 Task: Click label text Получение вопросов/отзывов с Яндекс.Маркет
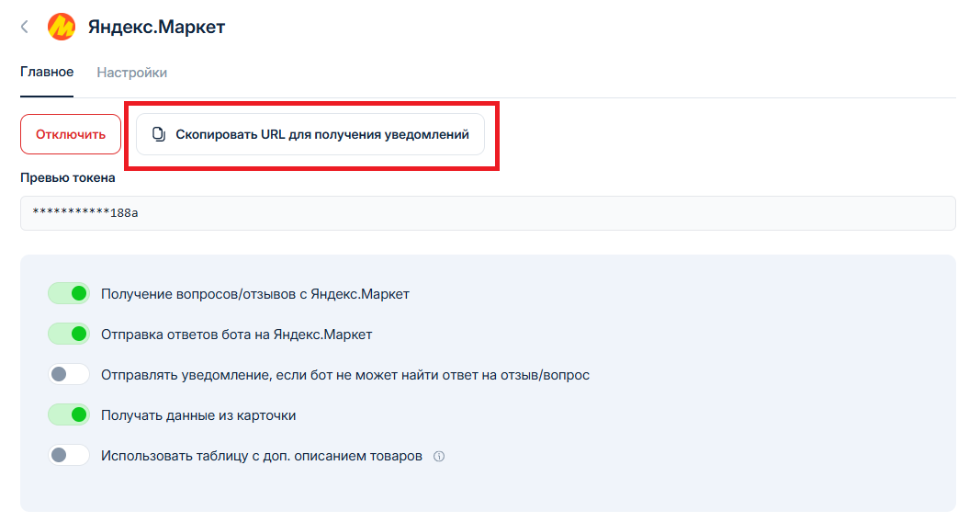point(255,294)
